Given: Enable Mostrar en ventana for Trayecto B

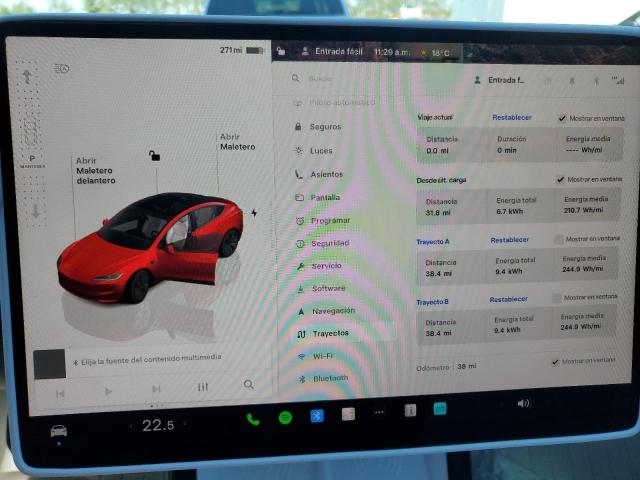Looking at the screenshot, I should [x=558, y=298].
